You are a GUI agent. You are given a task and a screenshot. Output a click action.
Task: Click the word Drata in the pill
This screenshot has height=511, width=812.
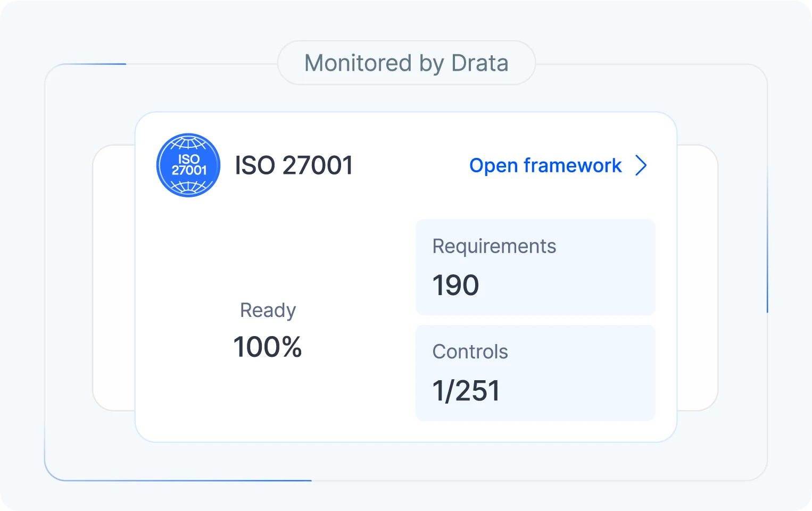[x=479, y=63]
